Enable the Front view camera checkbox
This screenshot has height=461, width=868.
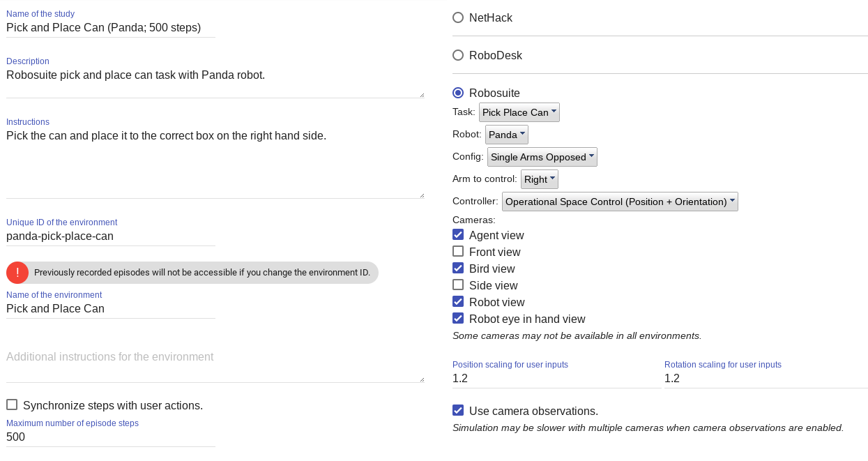pos(458,252)
